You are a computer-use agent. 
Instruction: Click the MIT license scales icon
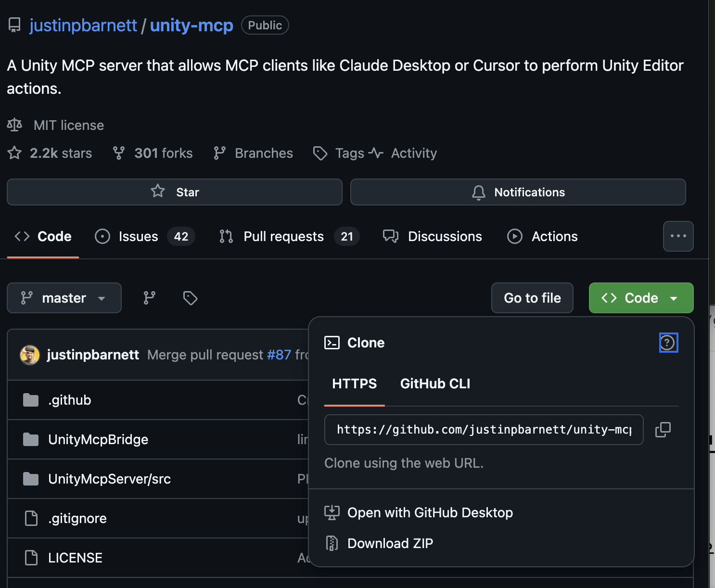[x=14, y=125]
